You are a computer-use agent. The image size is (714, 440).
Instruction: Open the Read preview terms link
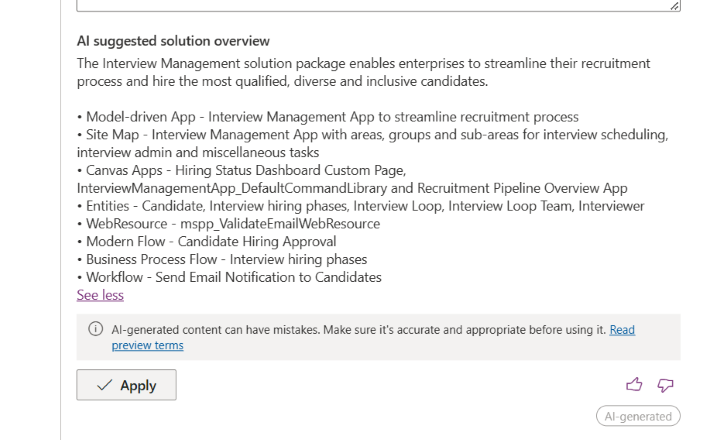point(373,338)
